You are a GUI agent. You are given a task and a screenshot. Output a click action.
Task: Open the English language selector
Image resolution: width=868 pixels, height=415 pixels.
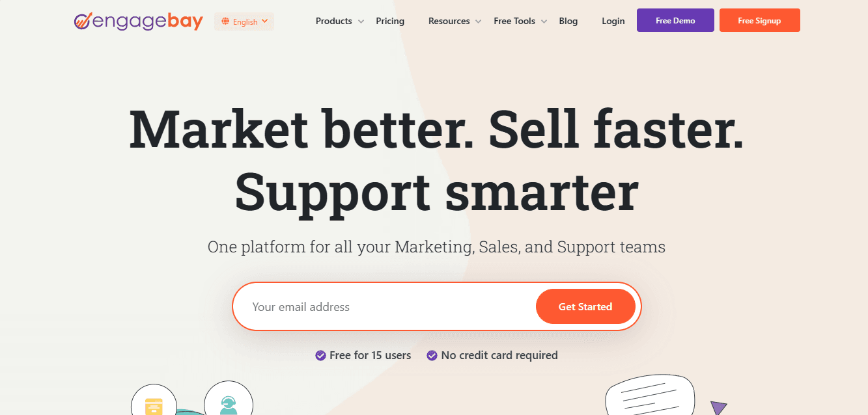[x=244, y=21]
